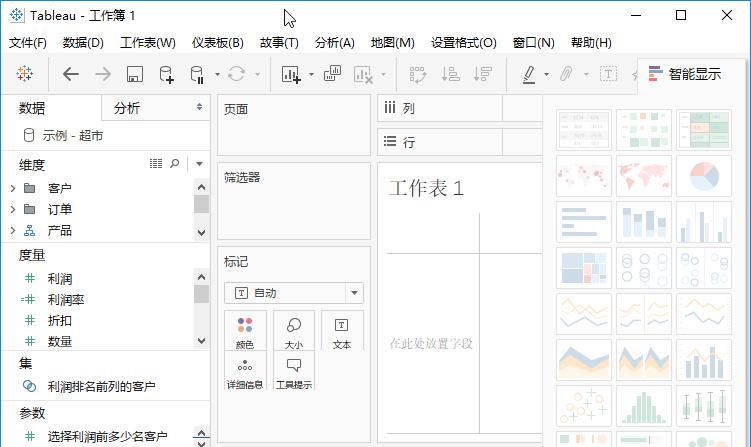Click the 颜色 marks card button
The height and width of the screenshot is (447, 751).
[x=245, y=330]
